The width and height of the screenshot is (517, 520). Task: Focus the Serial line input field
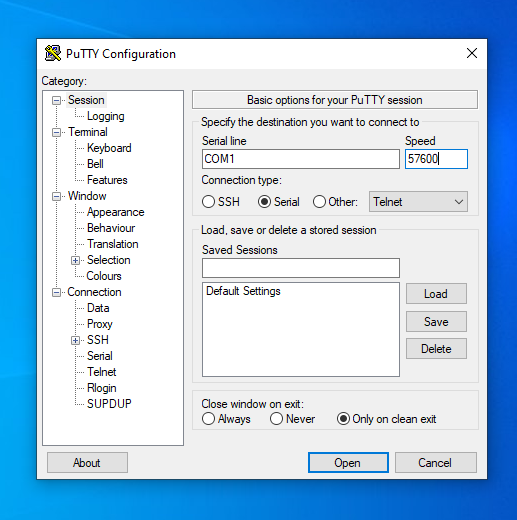[x=301, y=159]
